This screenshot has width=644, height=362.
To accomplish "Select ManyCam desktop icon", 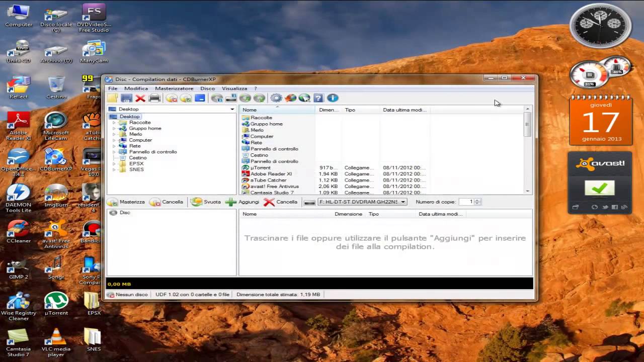I will coord(94,52).
